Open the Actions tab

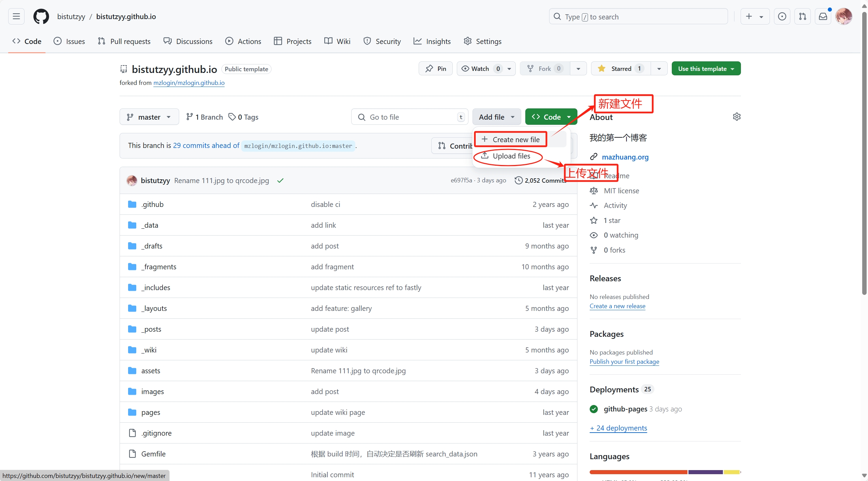(x=243, y=41)
